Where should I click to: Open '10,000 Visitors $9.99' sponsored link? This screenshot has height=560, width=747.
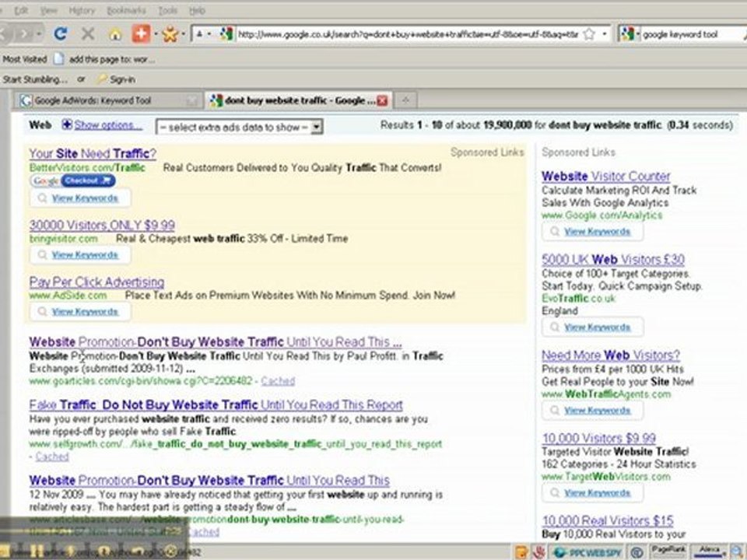pyautogui.click(x=599, y=438)
